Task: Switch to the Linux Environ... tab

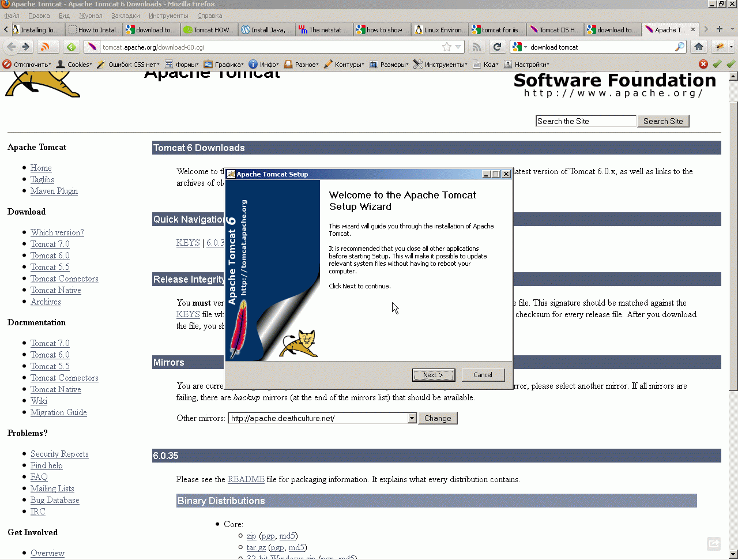Action: pos(440,29)
